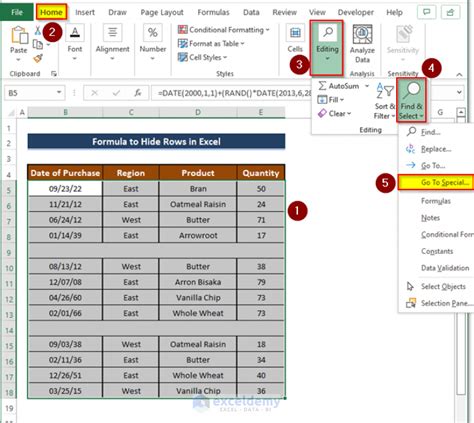Select Constants in the Find menu

(x=437, y=251)
